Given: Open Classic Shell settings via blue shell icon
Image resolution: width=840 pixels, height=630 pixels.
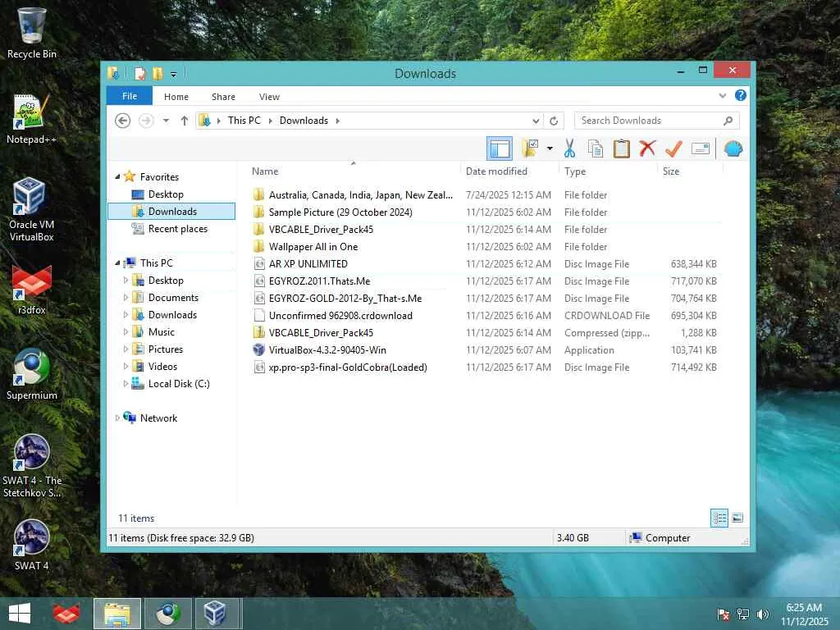Looking at the screenshot, I should tap(733, 149).
